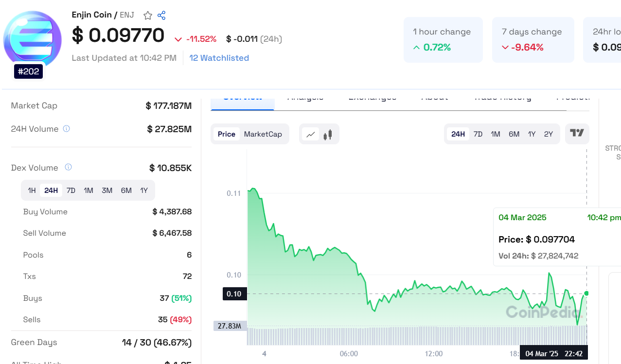Click the green price point marker
Viewport: 621px width, 364px height.
pyautogui.click(x=586, y=293)
